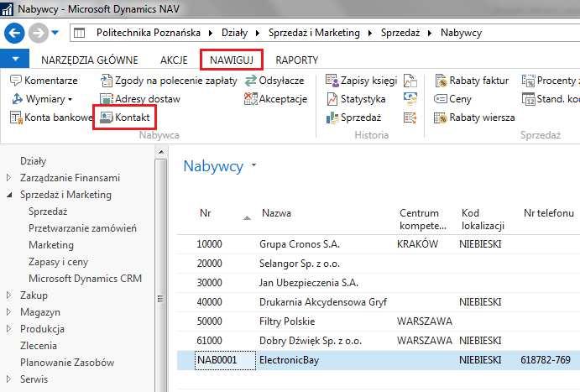Switch to NARZĘDZIA GŁÓWNE tab
580x392 pixels.
(x=90, y=60)
